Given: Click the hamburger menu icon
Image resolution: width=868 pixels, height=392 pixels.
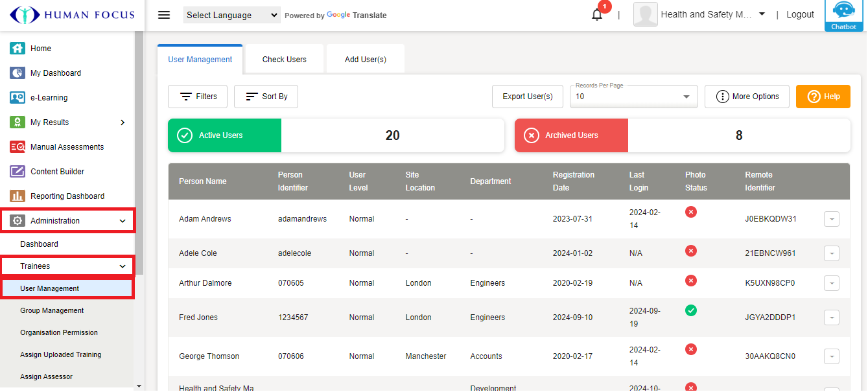Looking at the screenshot, I should 164,15.
